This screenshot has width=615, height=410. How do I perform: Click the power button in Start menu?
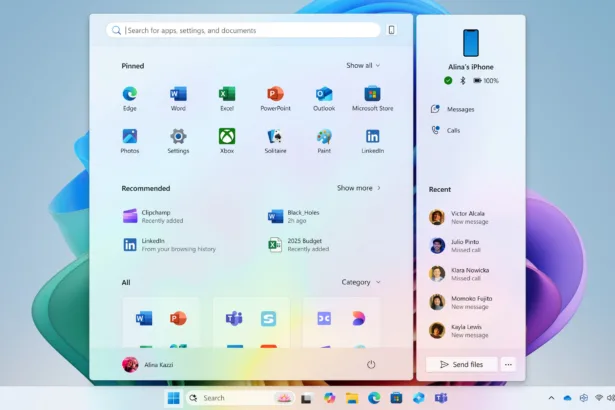click(x=371, y=364)
